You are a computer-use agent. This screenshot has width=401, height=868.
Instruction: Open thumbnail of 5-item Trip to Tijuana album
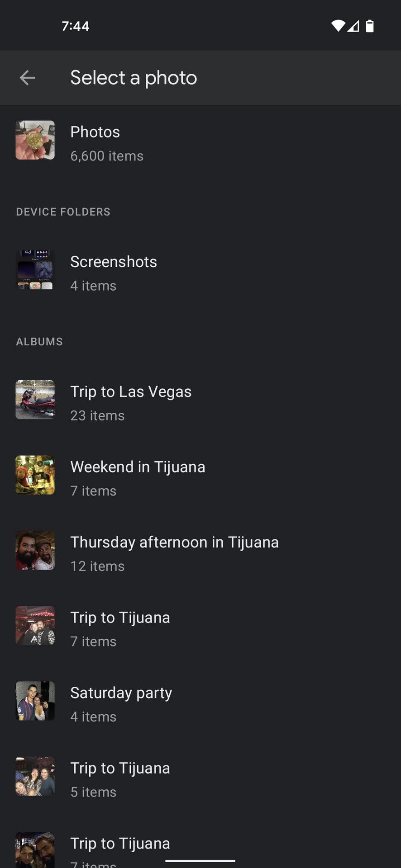(35, 776)
